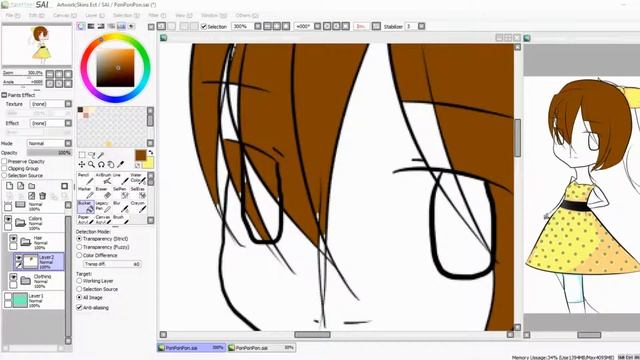Collapse the Paints Effect section
640x360 pixels.
pos(4,95)
